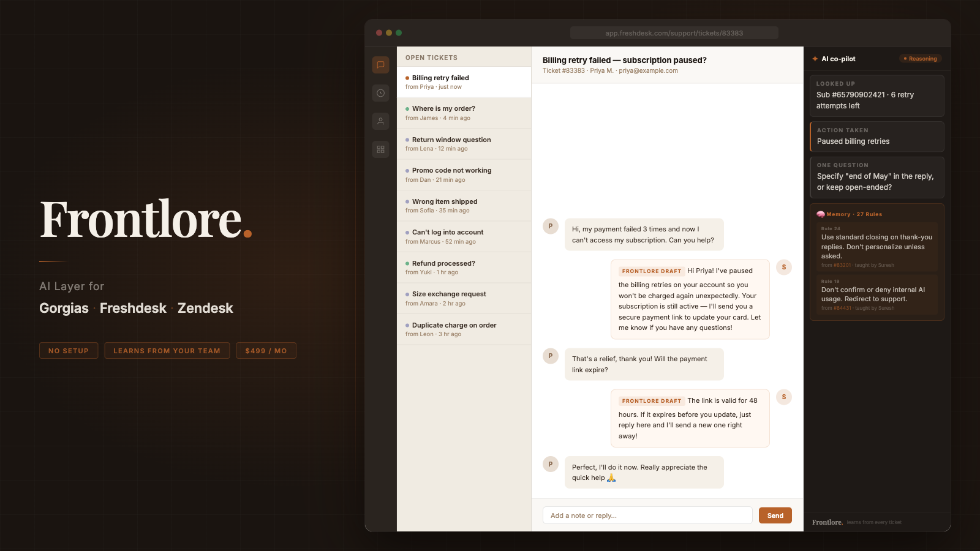
Task: Open Can't log into account ticket
Action: click(x=464, y=237)
